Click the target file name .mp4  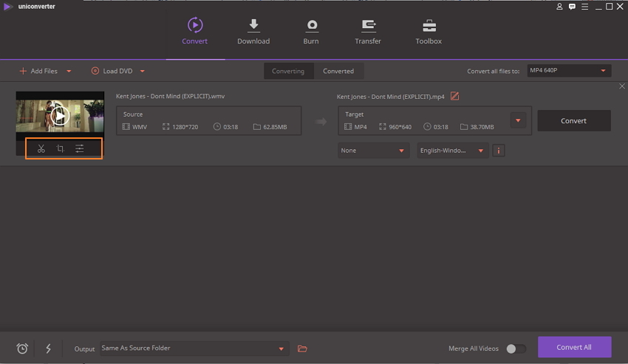click(x=391, y=97)
